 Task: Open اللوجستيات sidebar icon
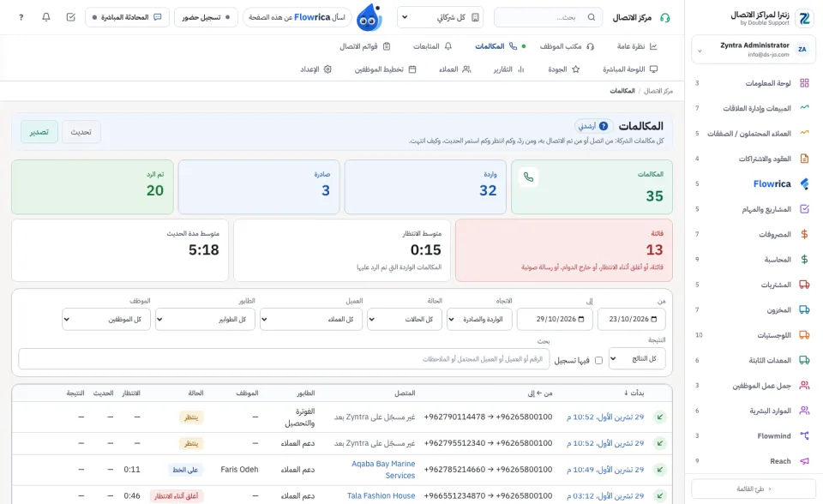(804, 335)
